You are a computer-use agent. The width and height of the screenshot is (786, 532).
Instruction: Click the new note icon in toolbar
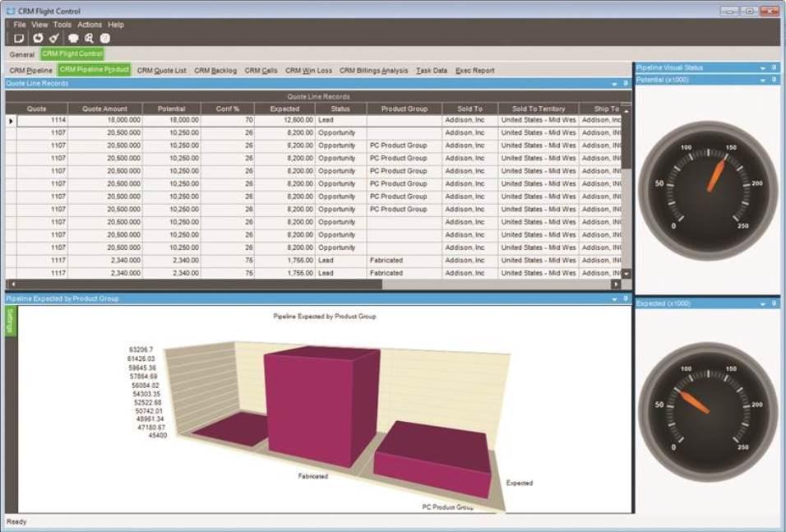pyautogui.click(x=19, y=38)
